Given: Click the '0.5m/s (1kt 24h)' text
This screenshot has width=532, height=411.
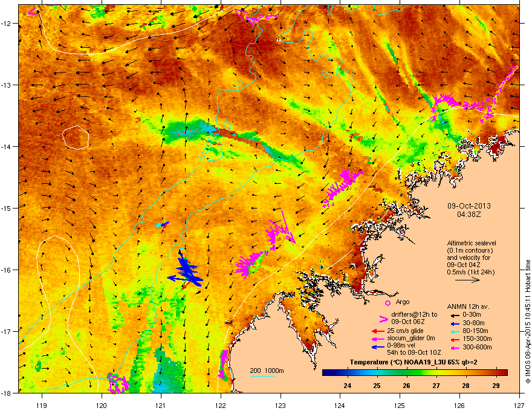Looking at the screenshot, I should (470, 272).
